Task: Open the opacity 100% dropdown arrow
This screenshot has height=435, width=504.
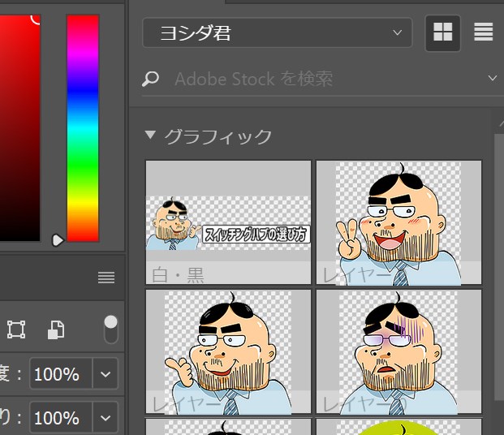Action: [106, 374]
